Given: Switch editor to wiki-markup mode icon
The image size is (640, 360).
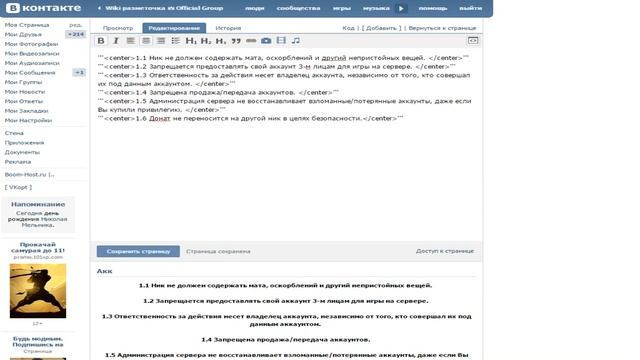Looking at the screenshot, I should [x=473, y=40].
